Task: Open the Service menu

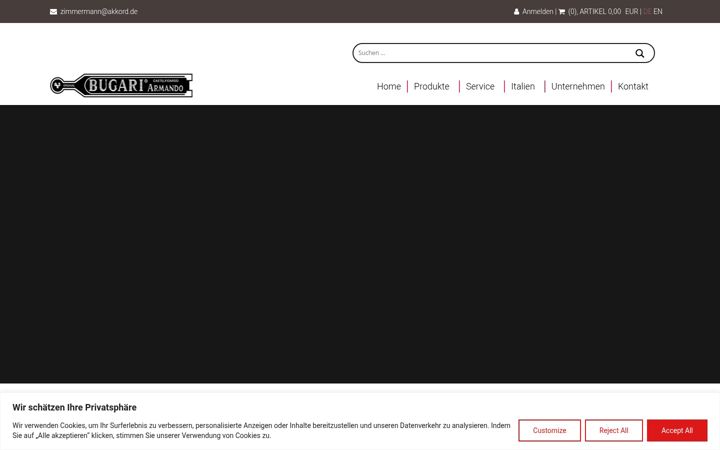Action: (480, 86)
